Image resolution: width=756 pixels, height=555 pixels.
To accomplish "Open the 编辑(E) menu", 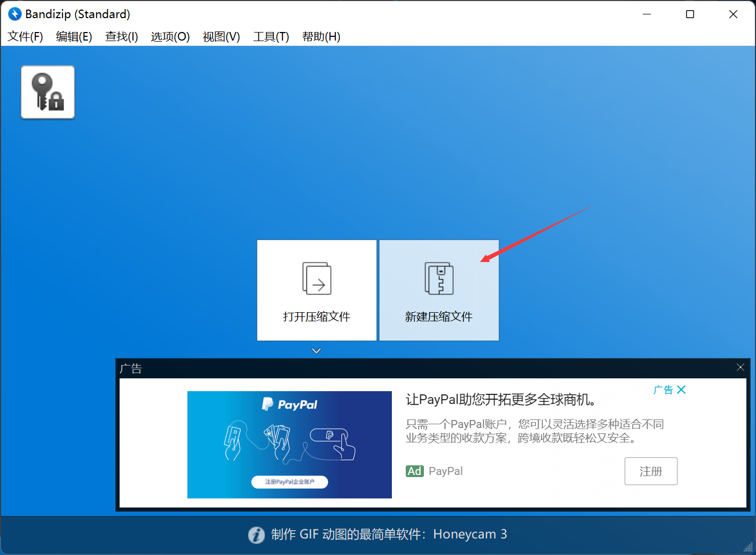I will pyautogui.click(x=74, y=36).
